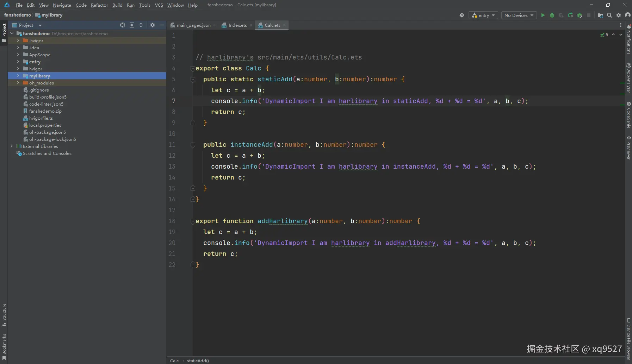Viewport: 632px width, 364px height.
Task: Open Search Everywhere magnifier icon
Action: (x=609, y=15)
